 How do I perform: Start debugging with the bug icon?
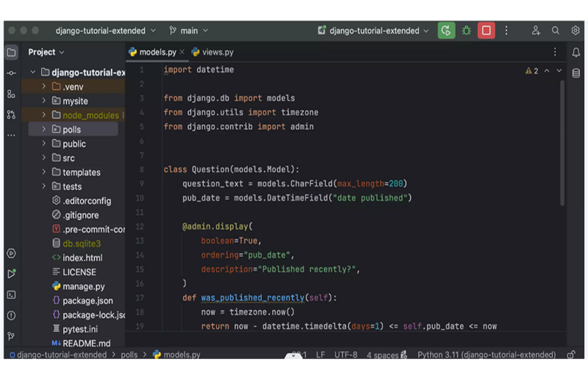pos(466,30)
